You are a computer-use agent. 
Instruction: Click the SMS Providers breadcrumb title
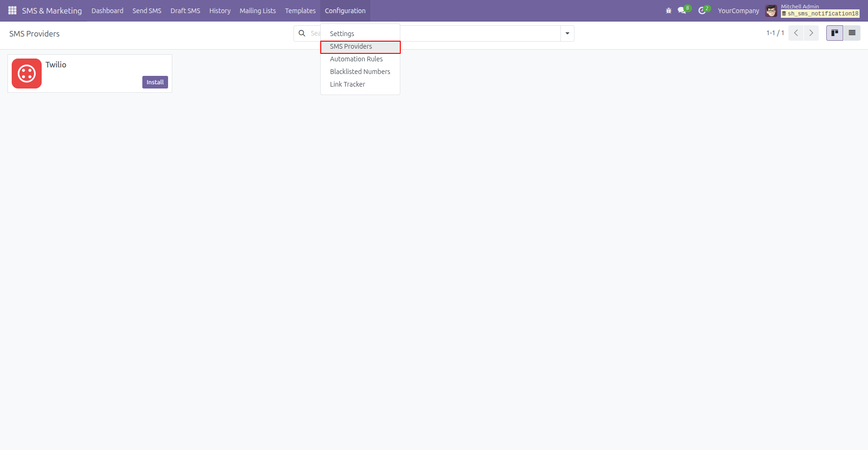coord(34,34)
